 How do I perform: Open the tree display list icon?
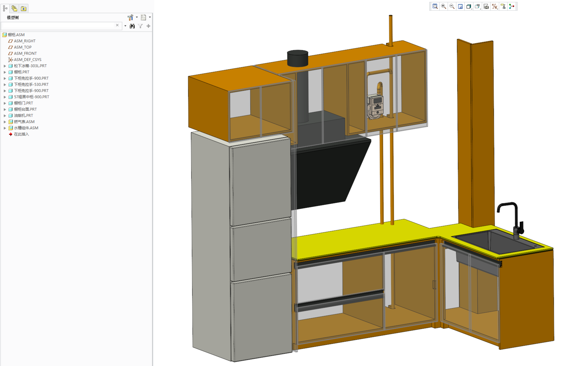pos(143,17)
